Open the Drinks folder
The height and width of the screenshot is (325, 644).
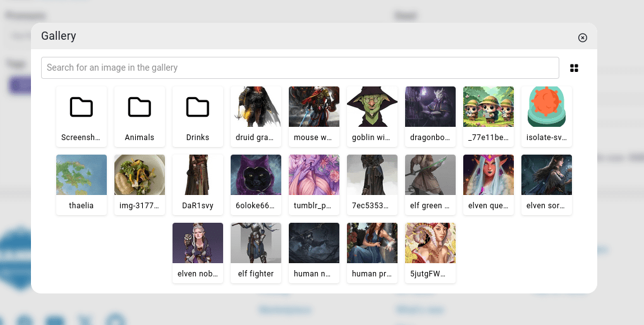198,117
